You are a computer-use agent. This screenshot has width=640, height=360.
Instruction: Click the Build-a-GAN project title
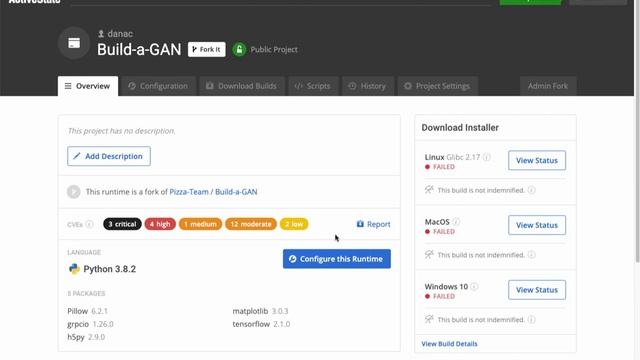(x=139, y=49)
